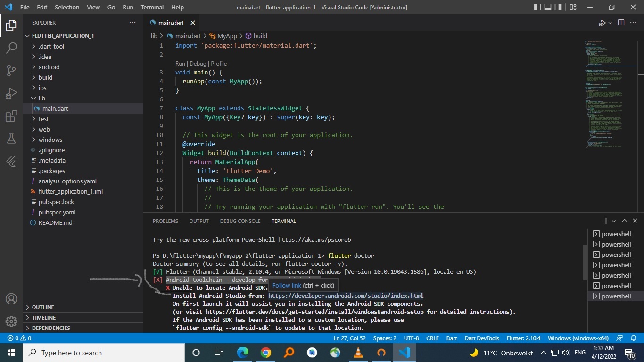The height and width of the screenshot is (362, 644).
Task: Expand the windows folder
Action: tap(83, 140)
